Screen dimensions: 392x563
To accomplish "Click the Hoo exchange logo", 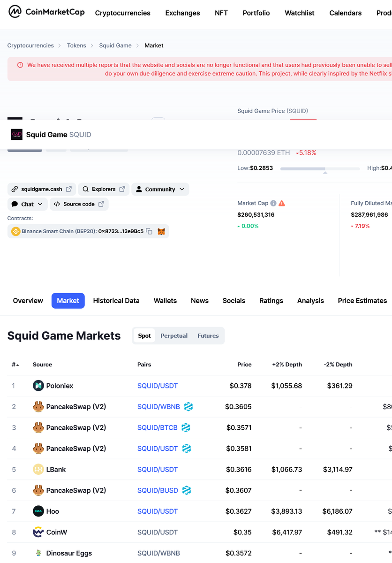I will 38,511.
